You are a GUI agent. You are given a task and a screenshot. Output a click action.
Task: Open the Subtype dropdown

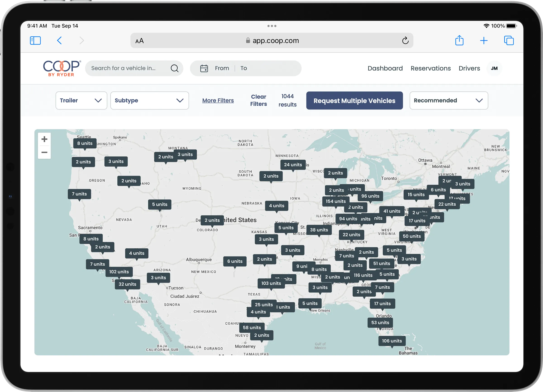pyautogui.click(x=149, y=100)
